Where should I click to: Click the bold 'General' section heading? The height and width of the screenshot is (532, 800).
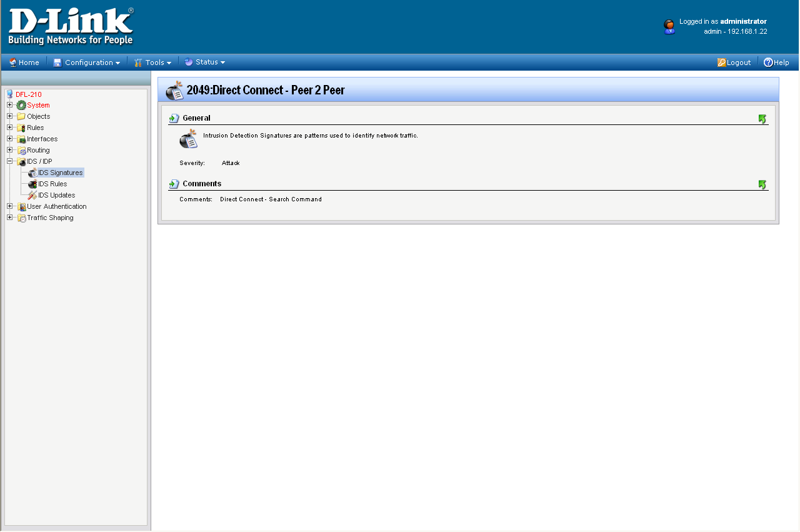(x=196, y=118)
